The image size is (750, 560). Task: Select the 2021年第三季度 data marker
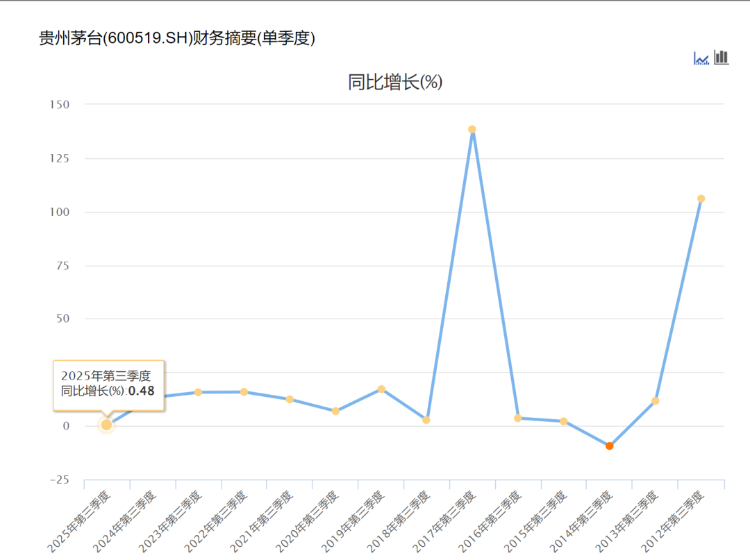click(x=288, y=398)
